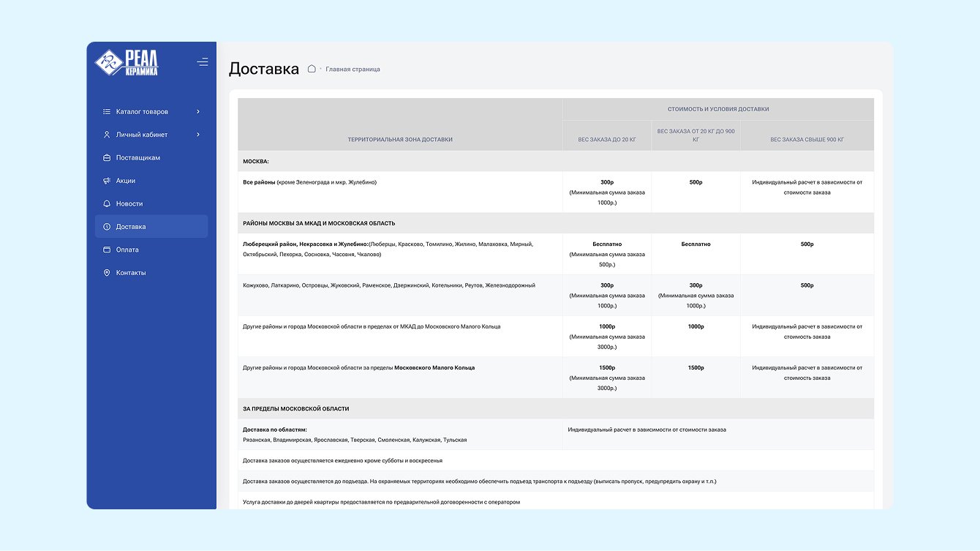Click the Люберецкий район zone cell
This screenshot has height=551, width=980.
coord(400,254)
